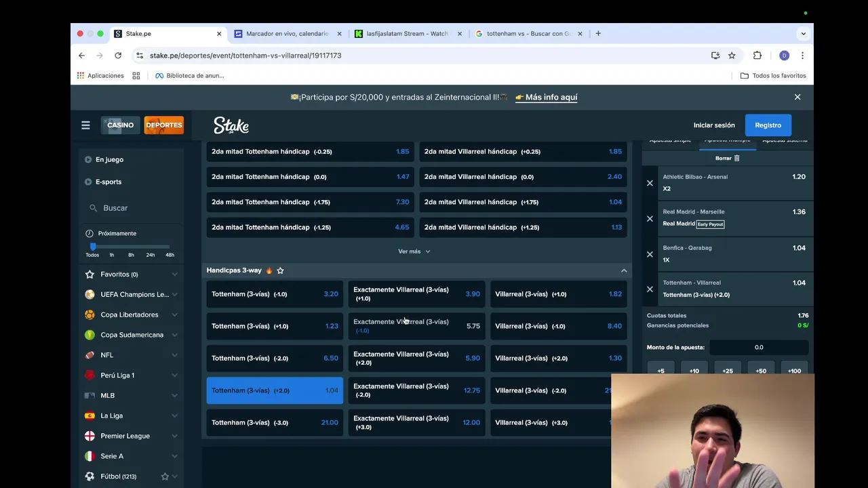The image size is (868, 488).
Task: Go back in browser history
Action: [81, 56]
